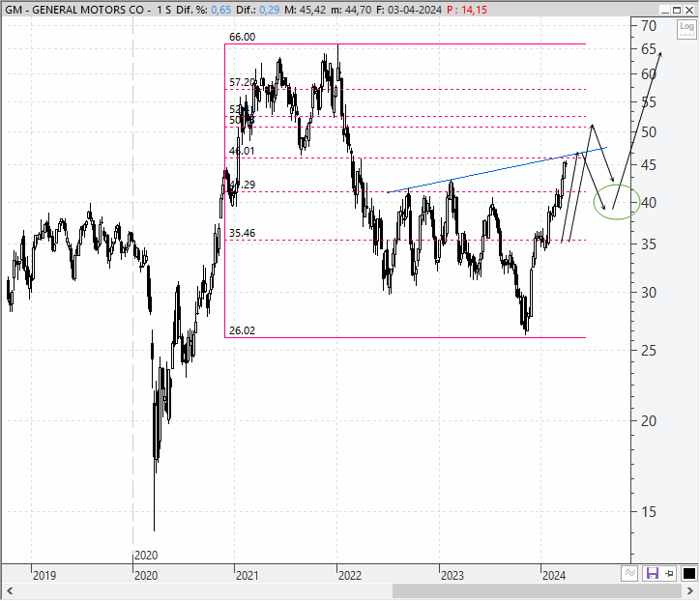Click the 25 price axis label
700x601 pixels.
[649, 351]
